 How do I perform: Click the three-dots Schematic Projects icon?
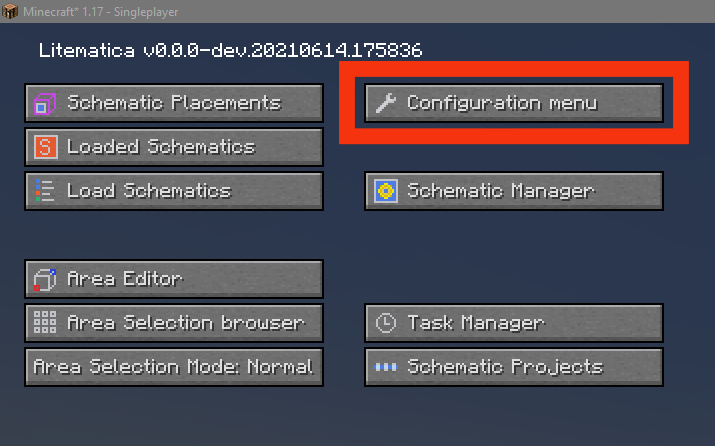pos(385,367)
